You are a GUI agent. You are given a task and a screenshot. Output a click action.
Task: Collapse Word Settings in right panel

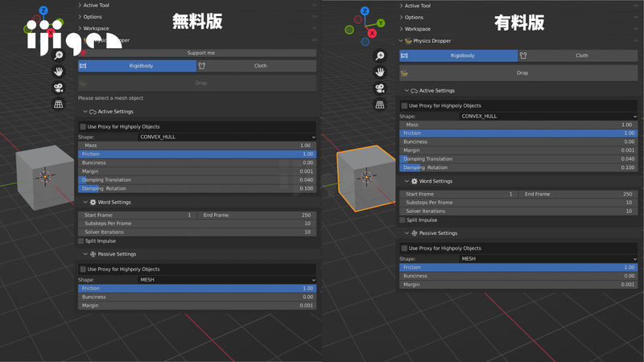point(428,181)
